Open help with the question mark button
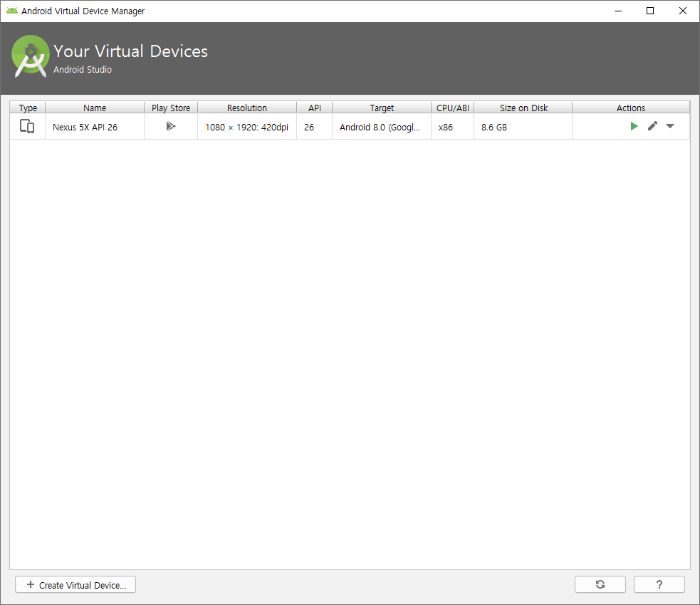 659,584
